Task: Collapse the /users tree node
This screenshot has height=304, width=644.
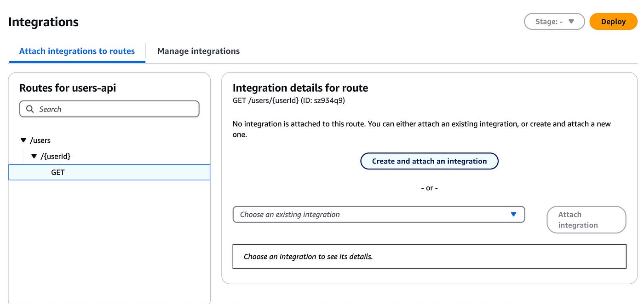Action: (23, 140)
